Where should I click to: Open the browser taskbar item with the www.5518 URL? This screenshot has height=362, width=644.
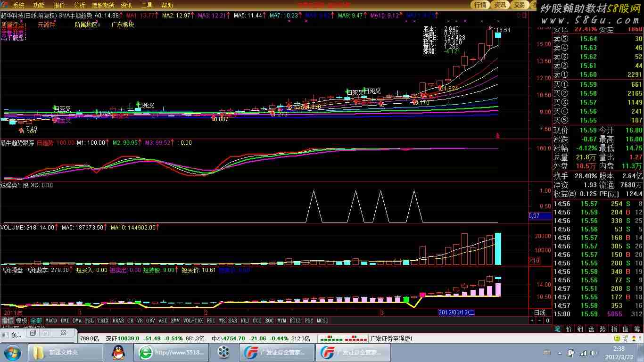point(171,352)
